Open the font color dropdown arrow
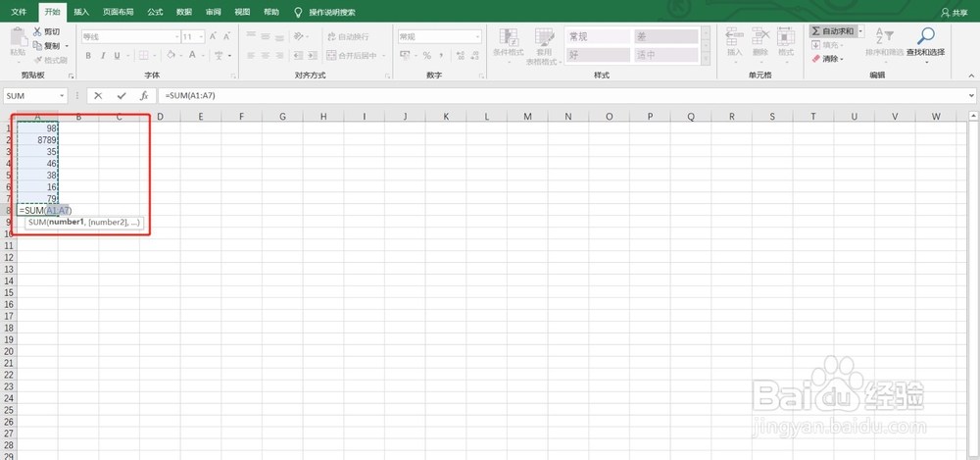 203,56
